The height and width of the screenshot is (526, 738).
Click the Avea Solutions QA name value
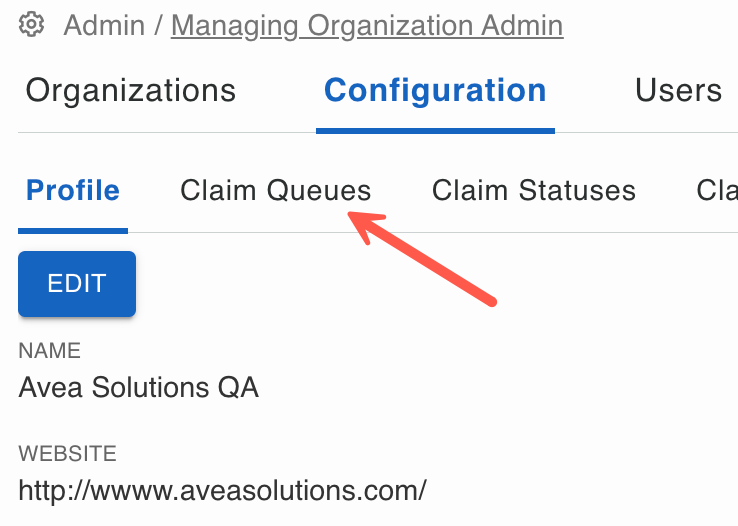139,388
